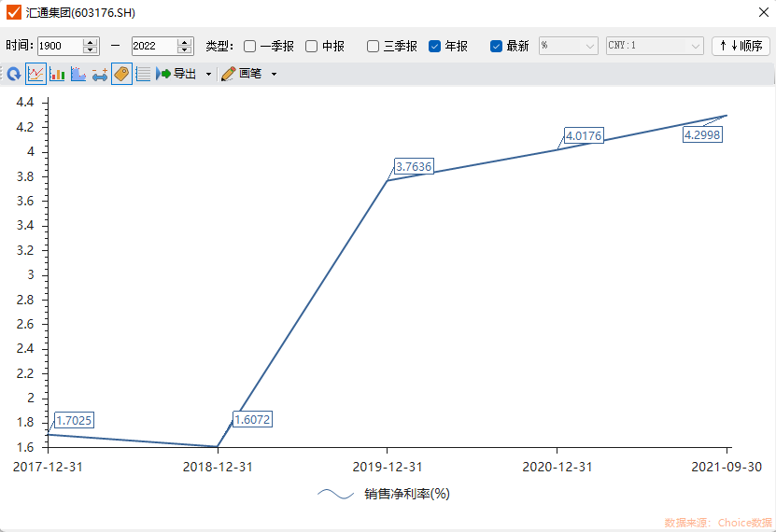Click the horizontal range arrows icon
The width and height of the screenshot is (776, 532).
(x=100, y=74)
